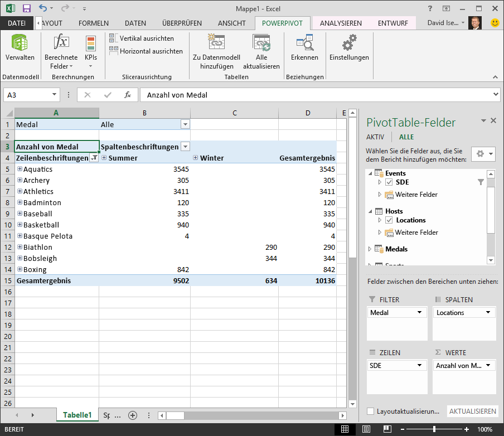The width and height of the screenshot is (504, 436).
Task: Open the Berechnete Felder tool
Action: [61, 49]
